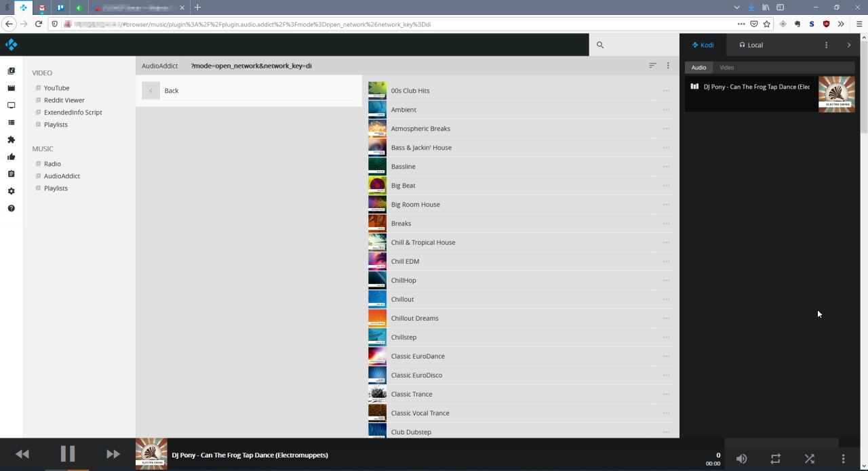Open the browser list three-dot menu
Viewport: 868px width, 471px height.
pyautogui.click(x=668, y=66)
